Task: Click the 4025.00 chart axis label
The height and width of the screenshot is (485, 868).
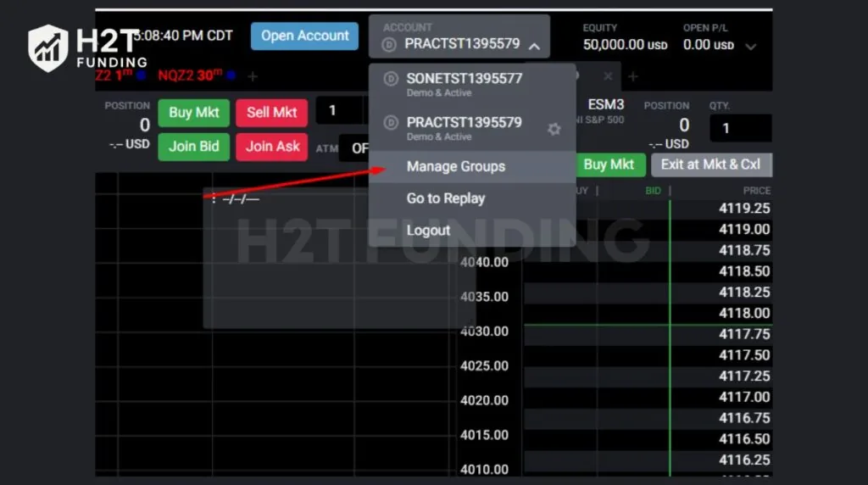Action: click(484, 366)
